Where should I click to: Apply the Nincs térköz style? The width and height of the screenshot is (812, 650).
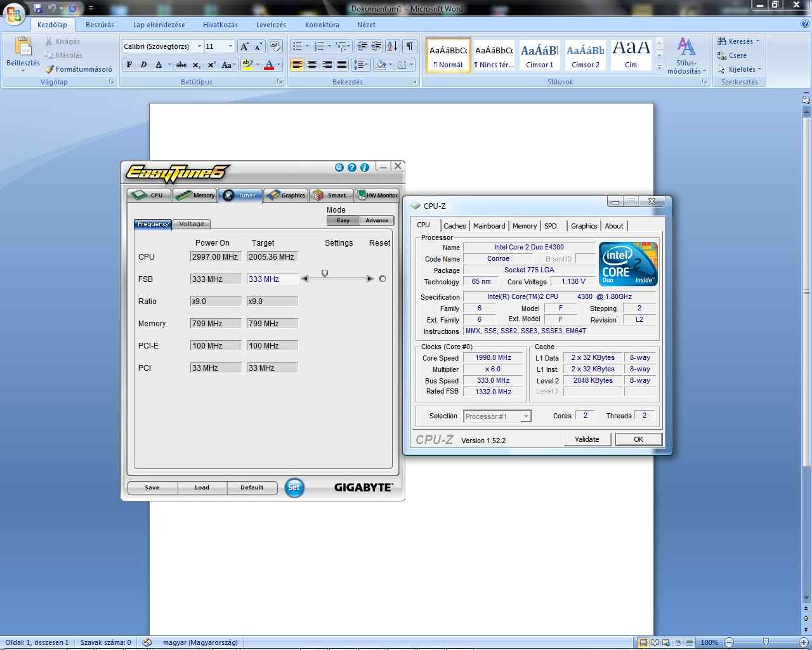pos(494,55)
